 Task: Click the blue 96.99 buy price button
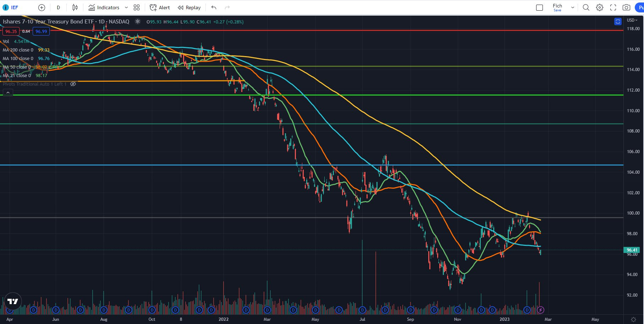click(x=41, y=31)
